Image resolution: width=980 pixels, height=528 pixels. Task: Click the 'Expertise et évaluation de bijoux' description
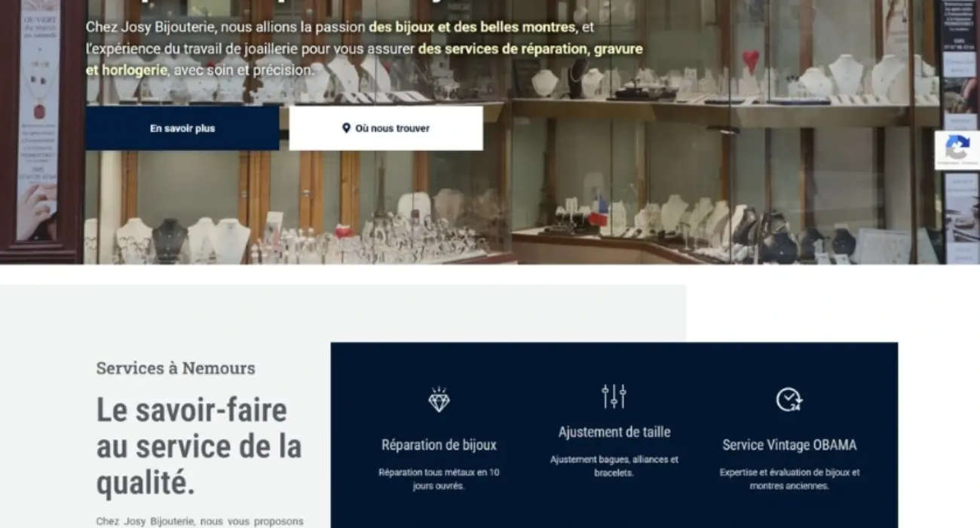789,479
